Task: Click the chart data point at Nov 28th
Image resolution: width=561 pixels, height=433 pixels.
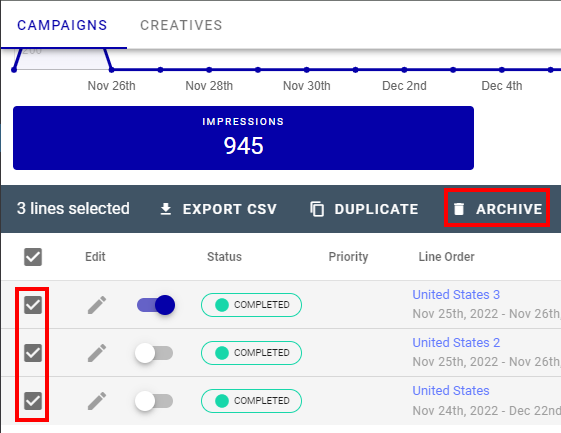Action: pyautogui.click(x=209, y=70)
